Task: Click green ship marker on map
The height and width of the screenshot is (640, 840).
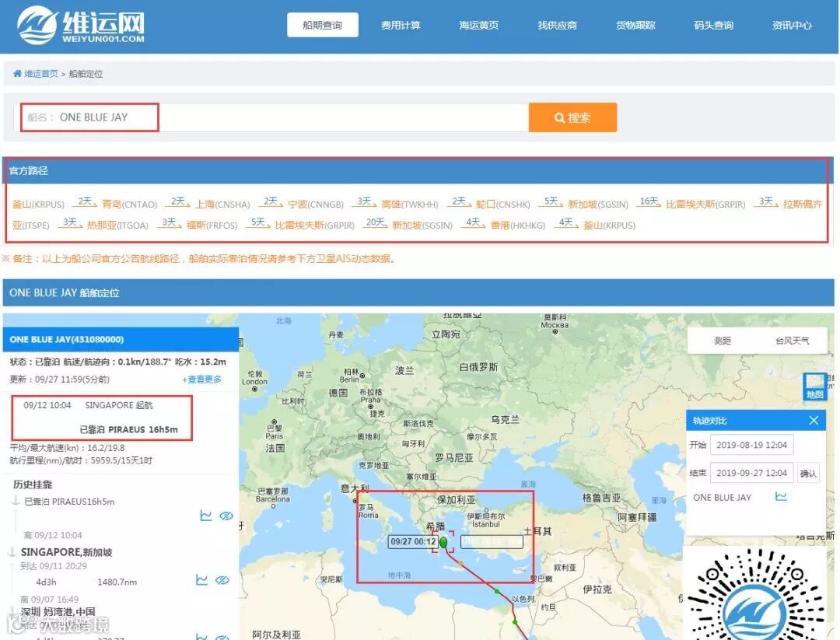Action: tap(443, 542)
